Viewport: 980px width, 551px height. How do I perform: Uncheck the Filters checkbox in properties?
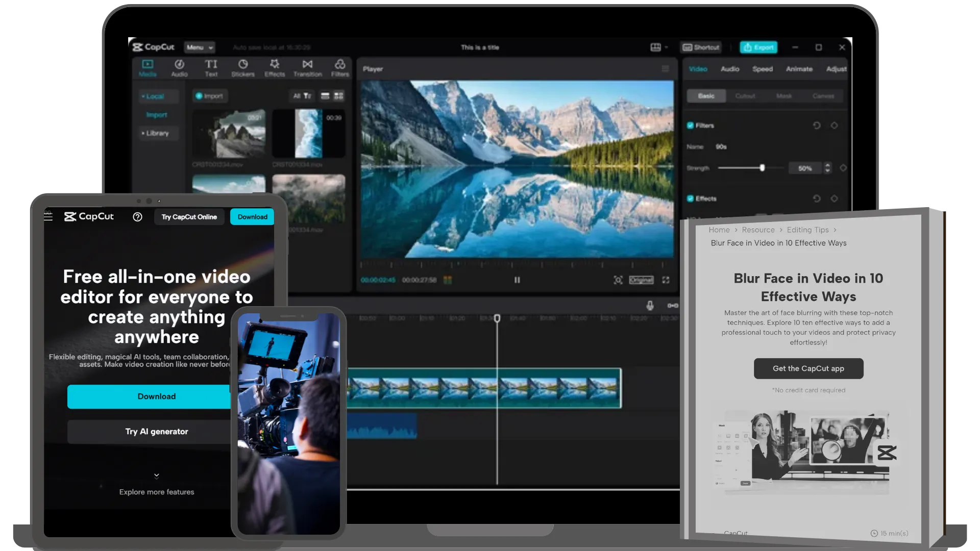click(x=690, y=126)
